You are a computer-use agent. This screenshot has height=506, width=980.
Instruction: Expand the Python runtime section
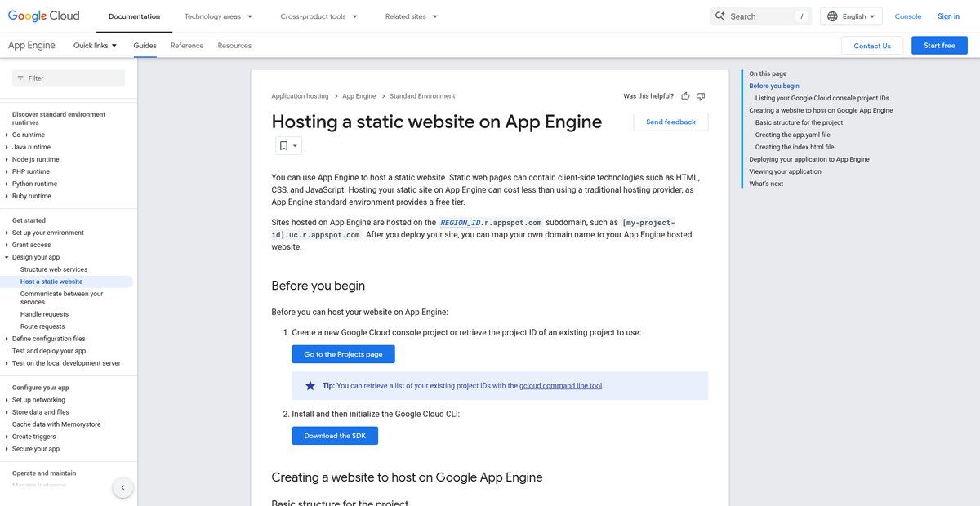[x=7, y=184]
